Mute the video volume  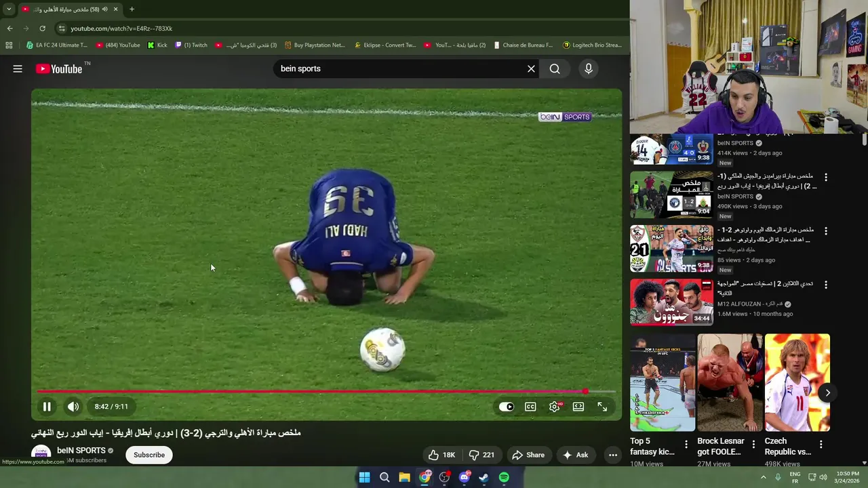[73, 407]
